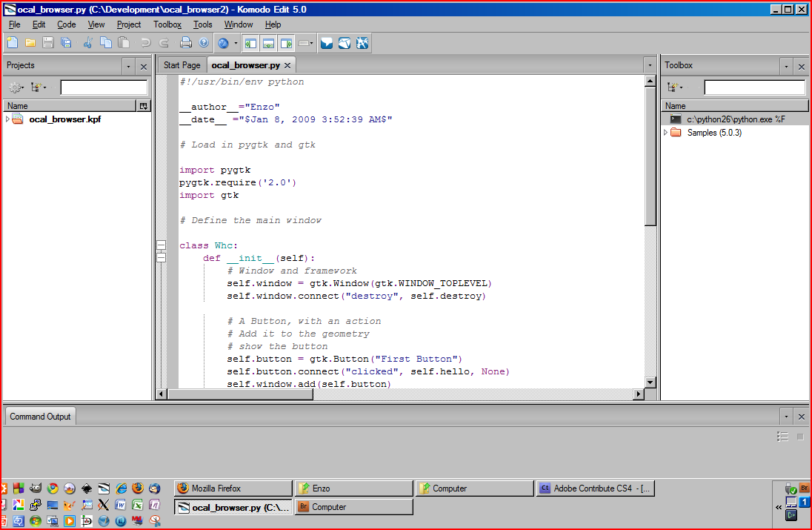This screenshot has width=812, height=530.
Task: Focus the Projects filter text box
Action: [104, 87]
